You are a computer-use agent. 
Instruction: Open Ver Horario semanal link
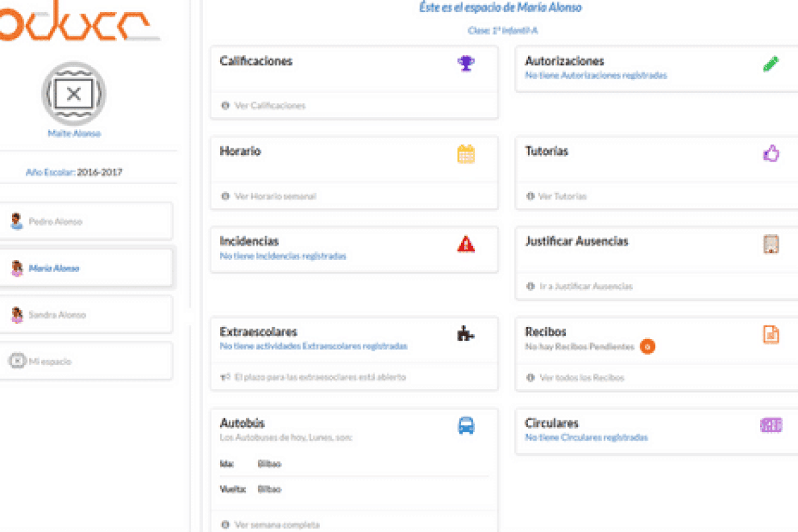pyautogui.click(x=275, y=196)
